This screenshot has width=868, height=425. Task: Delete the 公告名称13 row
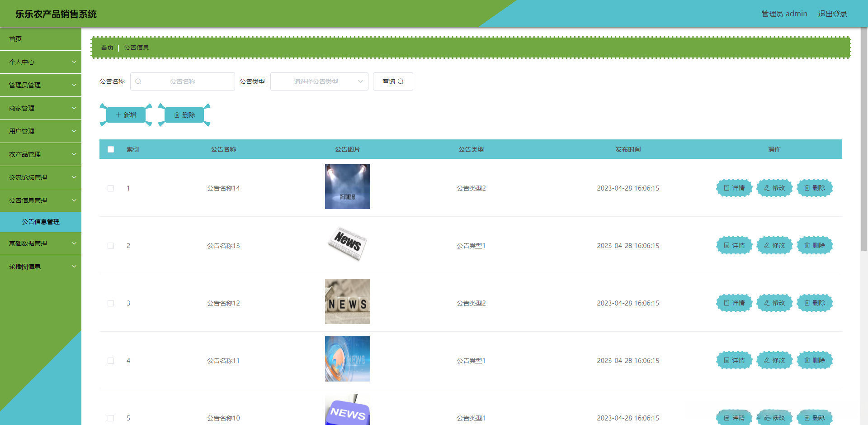click(815, 245)
